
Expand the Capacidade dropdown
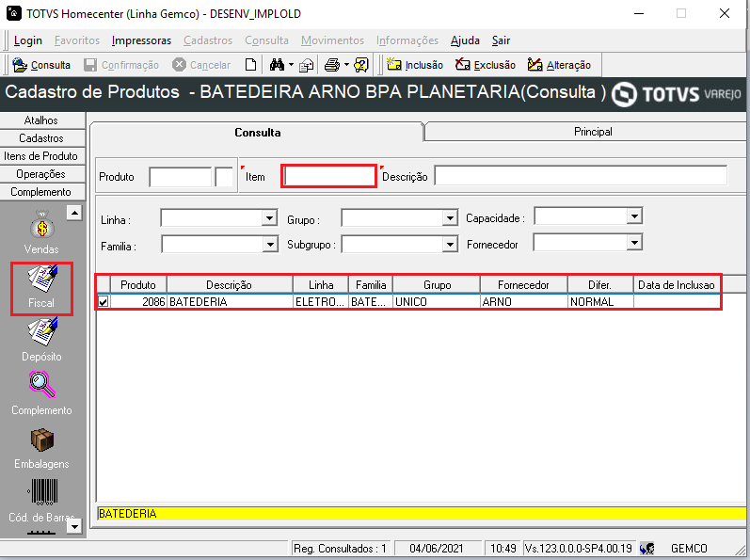[x=634, y=216]
